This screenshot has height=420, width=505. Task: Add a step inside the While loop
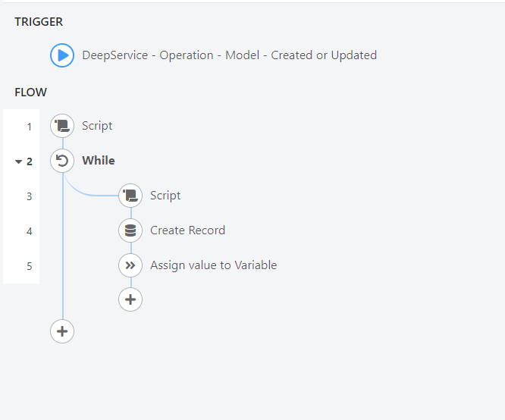coord(130,299)
